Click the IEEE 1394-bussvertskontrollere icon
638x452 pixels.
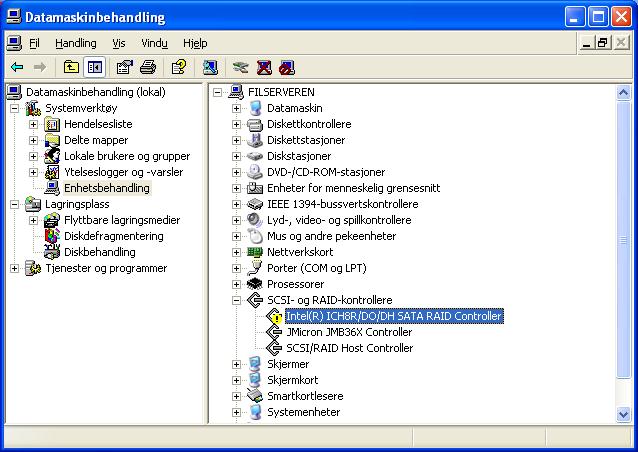tap(255, 204)
